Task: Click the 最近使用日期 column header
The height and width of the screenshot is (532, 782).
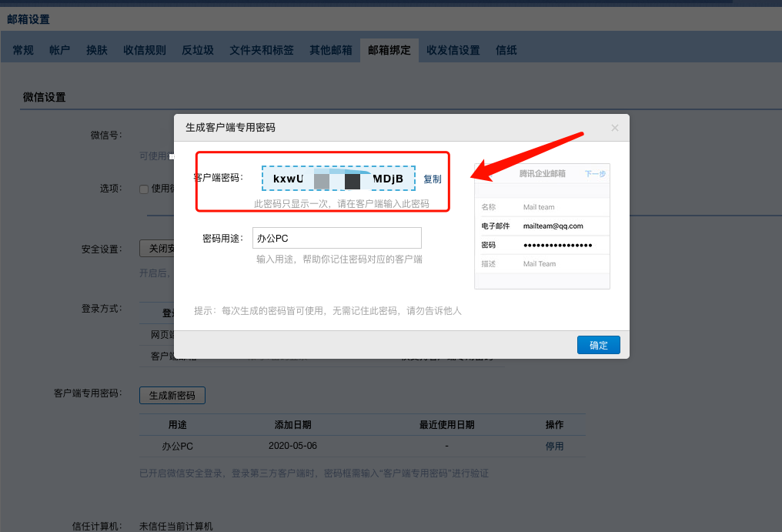Action: (447, 425)
